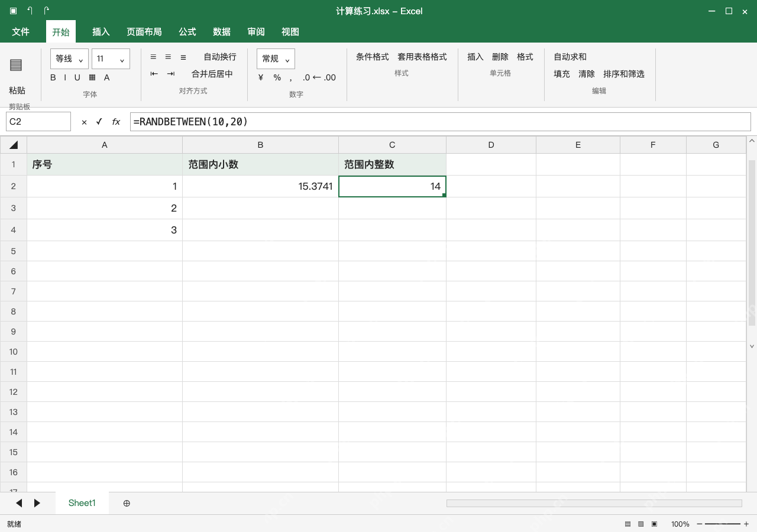Adjust the zoom slider in status bar
Screen dimensions: 757x532
click(723, 524)
